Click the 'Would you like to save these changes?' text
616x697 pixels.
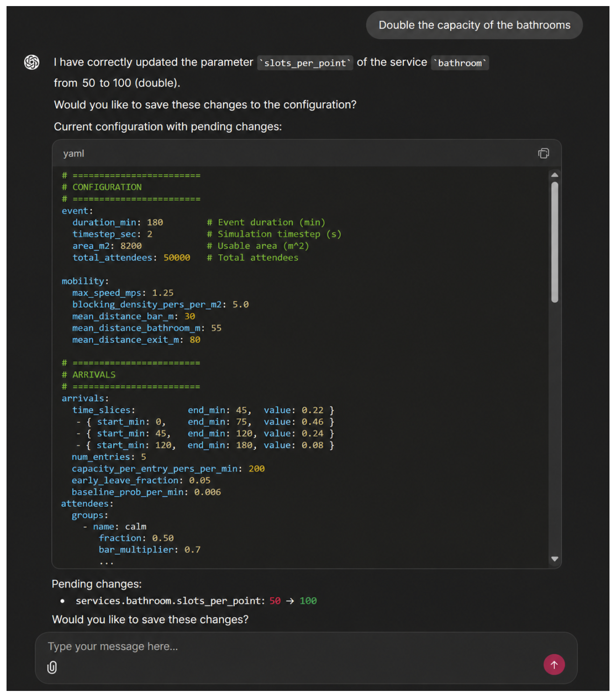pyautogui.click(x=150, y=620)
